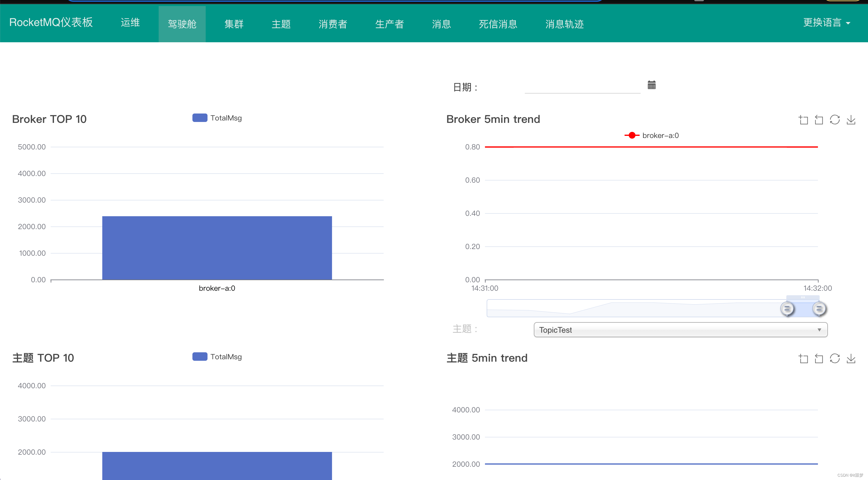Click area zoom icon on 主题 5min trend
Image resolution: width=868 pixels, height=480 pixels.
803,358
